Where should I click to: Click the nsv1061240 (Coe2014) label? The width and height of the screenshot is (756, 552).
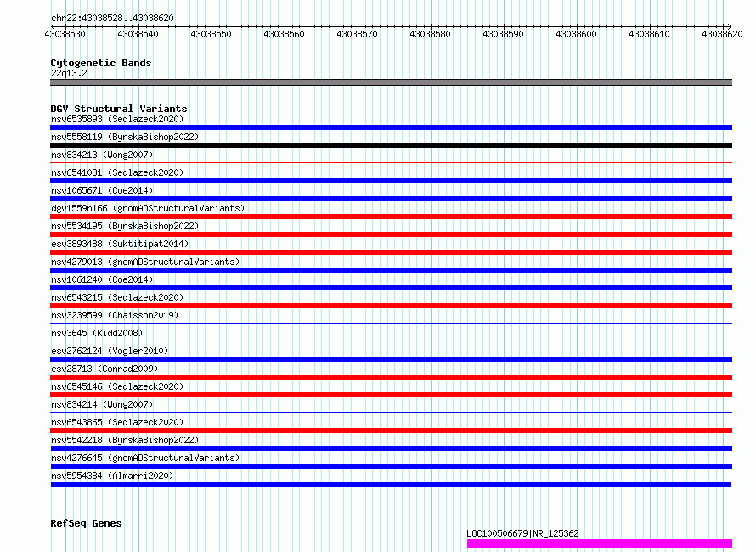click(102, 279)
